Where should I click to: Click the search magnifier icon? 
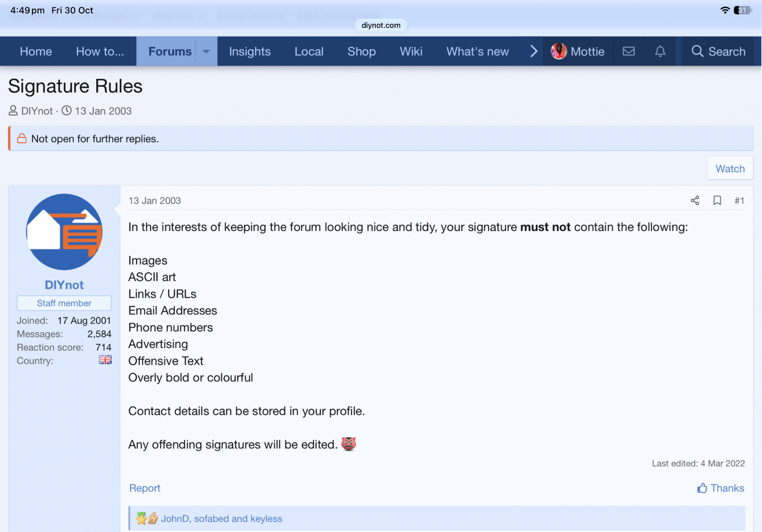[697, 51]
